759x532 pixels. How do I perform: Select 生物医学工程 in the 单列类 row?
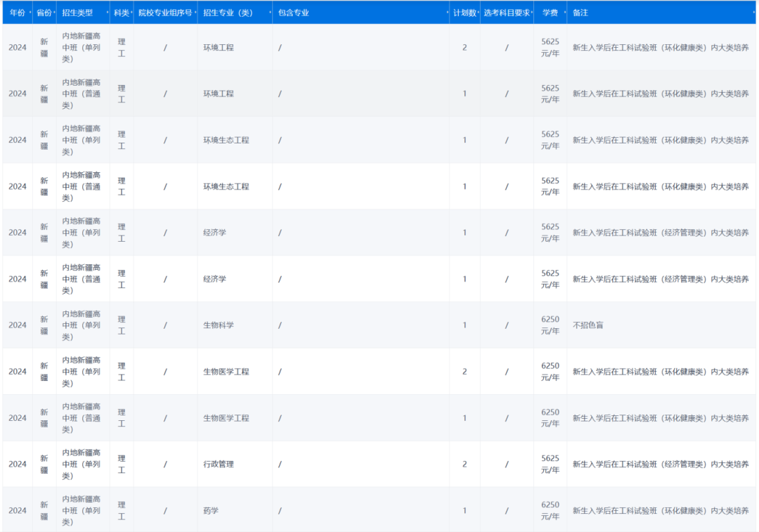(226, 372)
